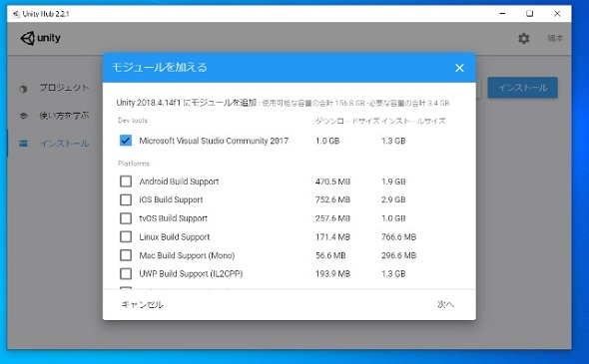
Task: Click the 752.6 MB download size
Action: (x=332, y=199)
